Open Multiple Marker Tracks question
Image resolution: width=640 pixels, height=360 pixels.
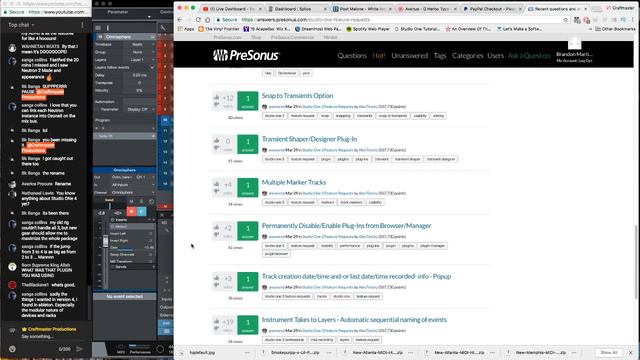[294, 182]
